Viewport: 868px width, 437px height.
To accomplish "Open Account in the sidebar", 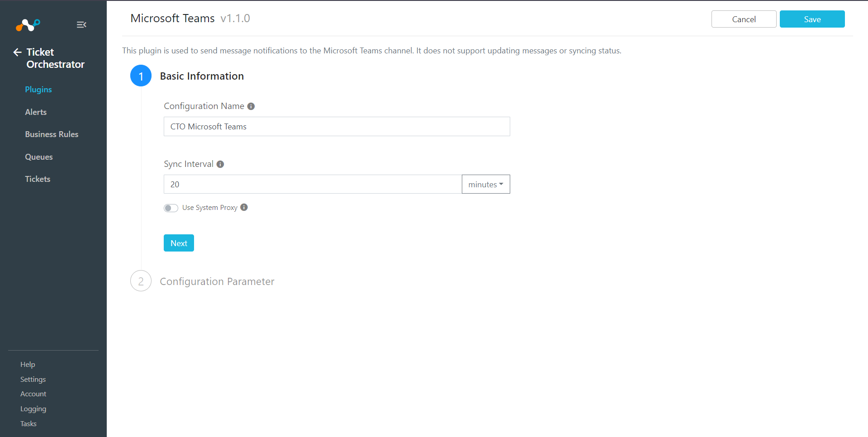I will (33, 394).
